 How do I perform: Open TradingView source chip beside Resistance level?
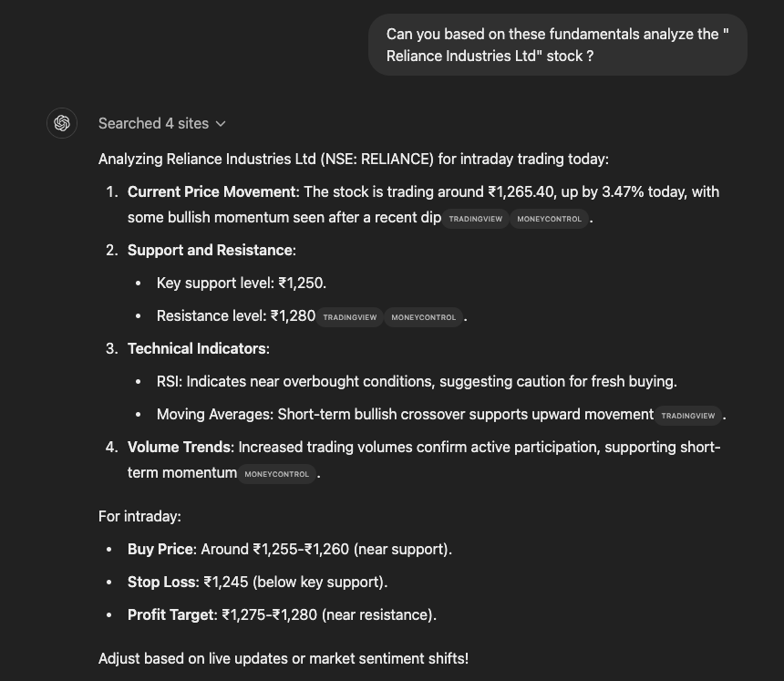[349, 317]
